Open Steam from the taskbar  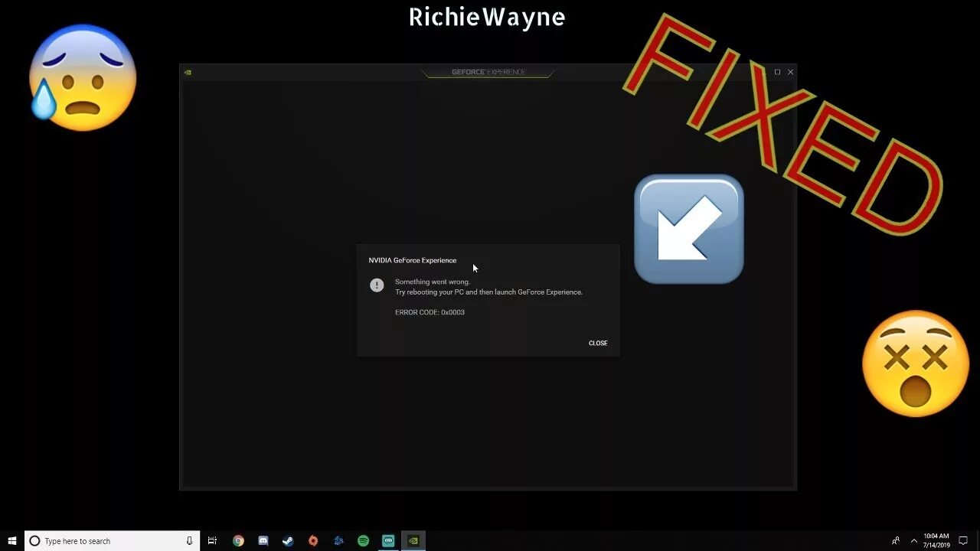(x=288, y=541)
